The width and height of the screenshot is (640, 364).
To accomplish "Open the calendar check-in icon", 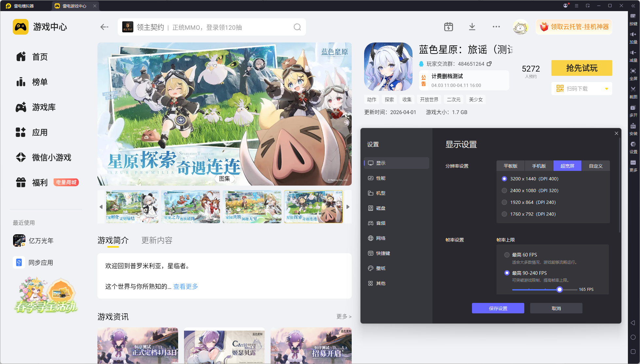I will (448, 27).
